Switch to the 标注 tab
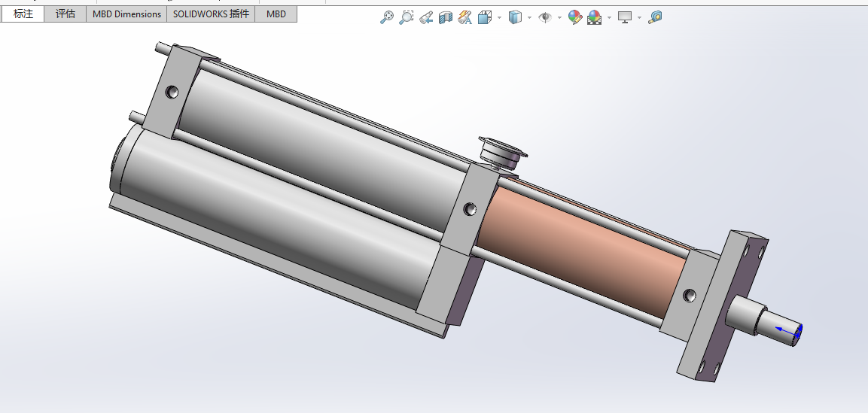868x413 pixels. coord(23,14)
